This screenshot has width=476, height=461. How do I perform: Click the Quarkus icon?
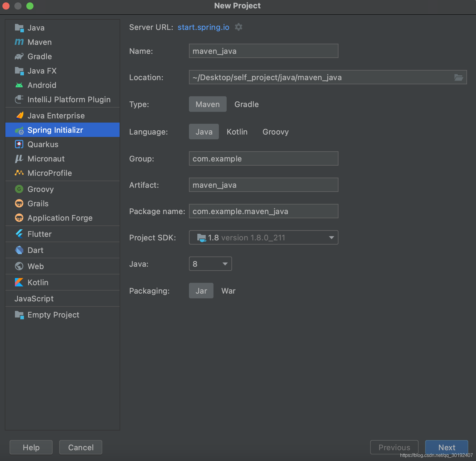(19, 144)
